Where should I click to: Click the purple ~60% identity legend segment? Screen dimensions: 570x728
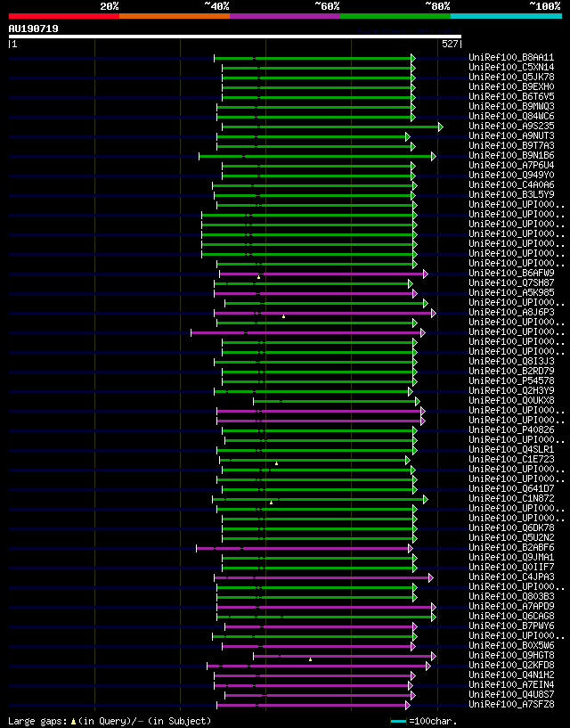285,16
